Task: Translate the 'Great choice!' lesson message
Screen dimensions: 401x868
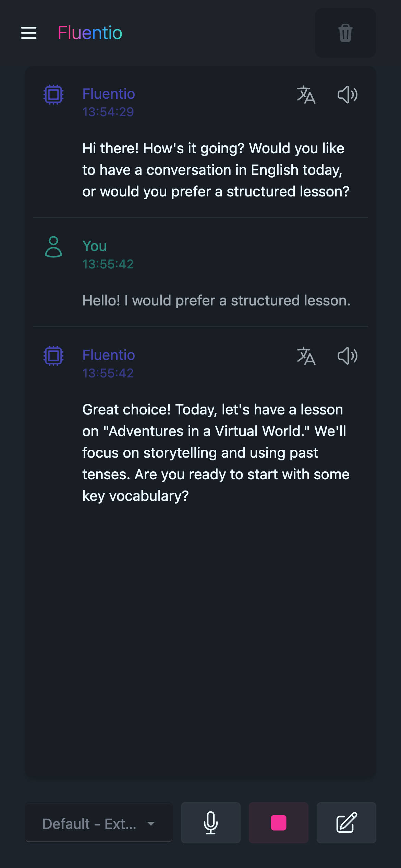Action: [x=306, y=356]
